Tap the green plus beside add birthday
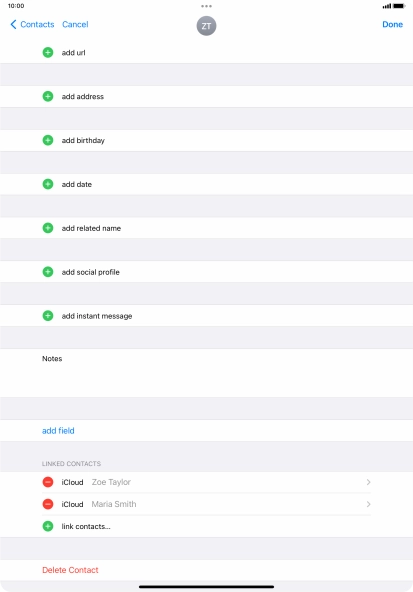The height and width of the screenshot is (592, 413). pyautogui.click(x=48, y=140)
